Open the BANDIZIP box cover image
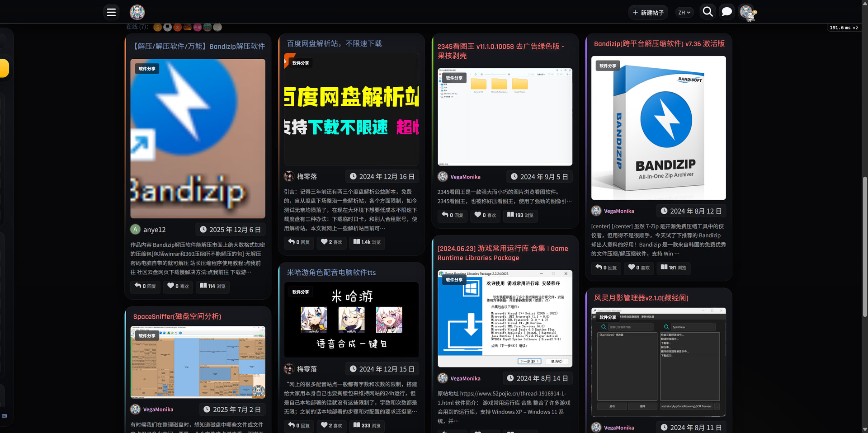This screenshot has width=868, height=433. [658, 128]
